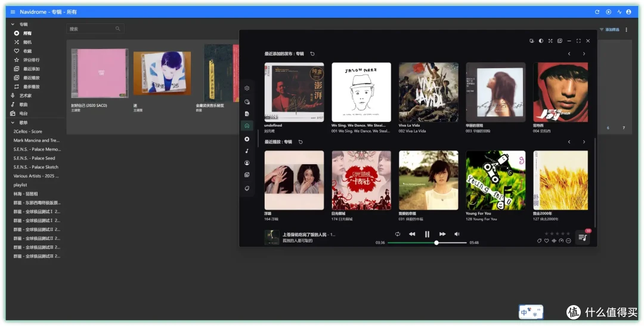This screenshot has height=326, width=644.
Task: Mute the player volume
Action: coord(457,234)
